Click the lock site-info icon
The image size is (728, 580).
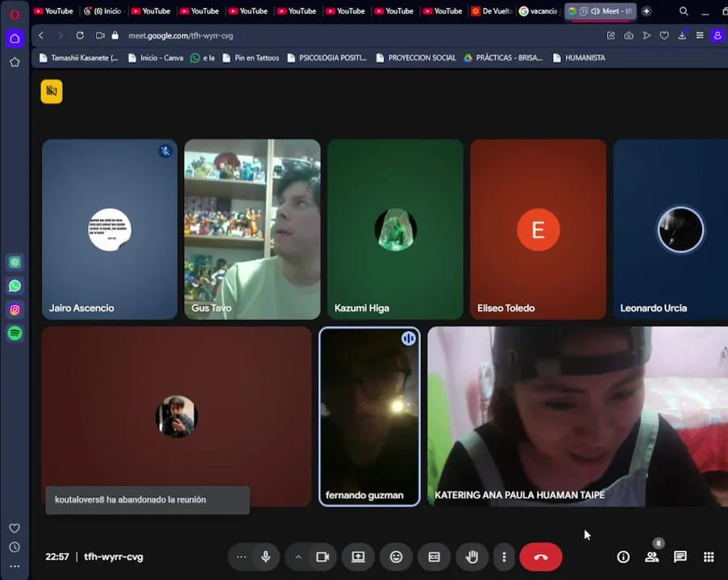tap(115, 35)
